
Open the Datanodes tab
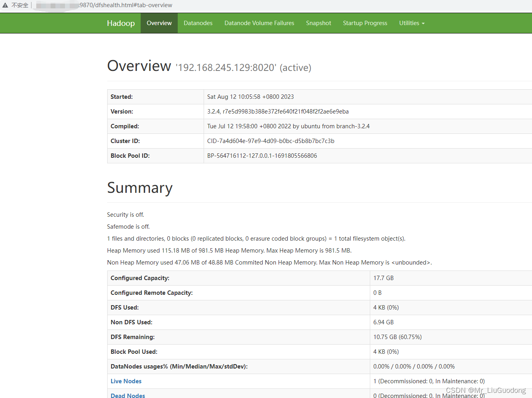tap(198, 23)
